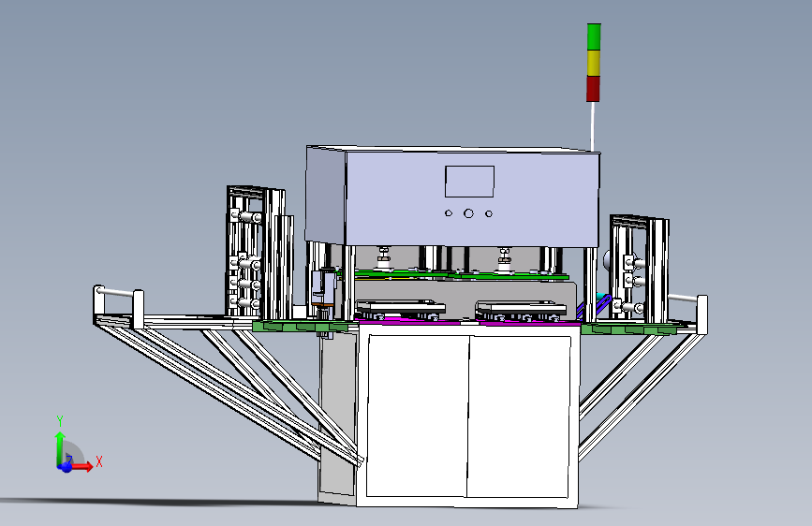The image size is (812, 526).
Task: Select the right door panel of the base cabinet
Action: (x=518, y=417)
